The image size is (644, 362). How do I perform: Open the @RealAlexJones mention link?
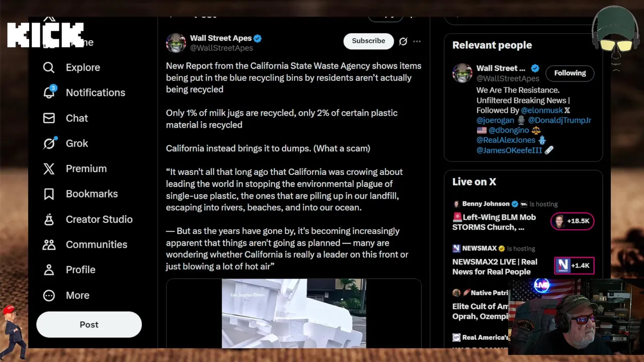[506, 140]
